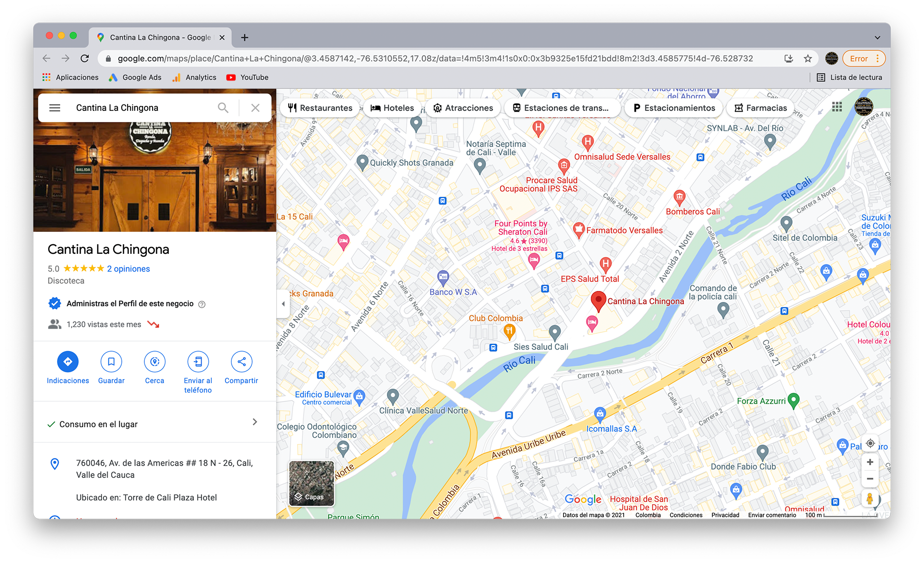Select the Estaciones de transporte chip

click(x=561, y=108)
